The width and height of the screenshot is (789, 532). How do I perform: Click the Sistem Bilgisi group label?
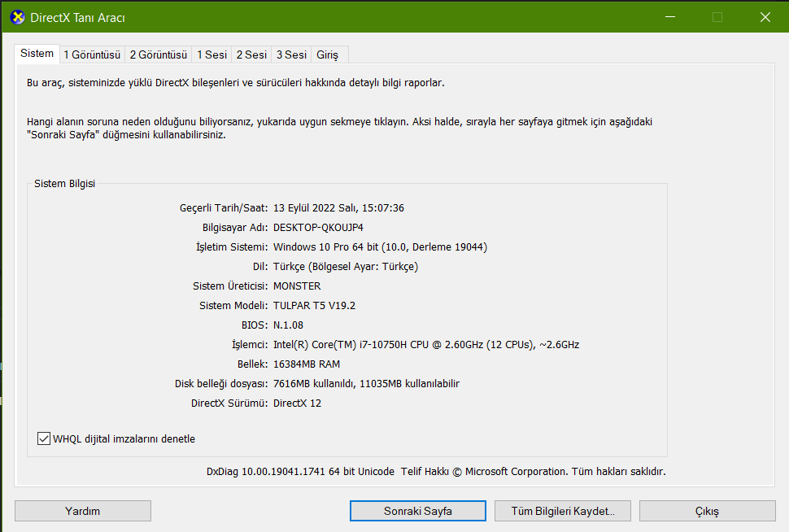click(64, 184)
